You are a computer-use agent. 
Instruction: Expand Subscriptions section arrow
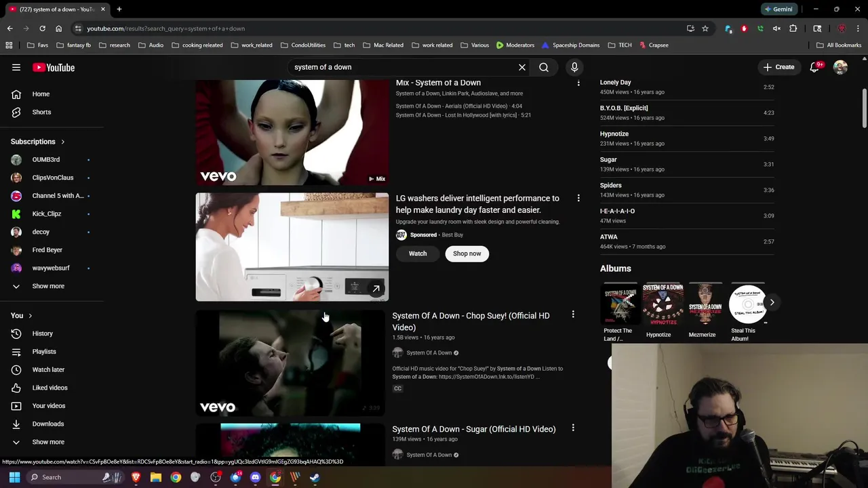pyautogui.click(x=62, y=142)
